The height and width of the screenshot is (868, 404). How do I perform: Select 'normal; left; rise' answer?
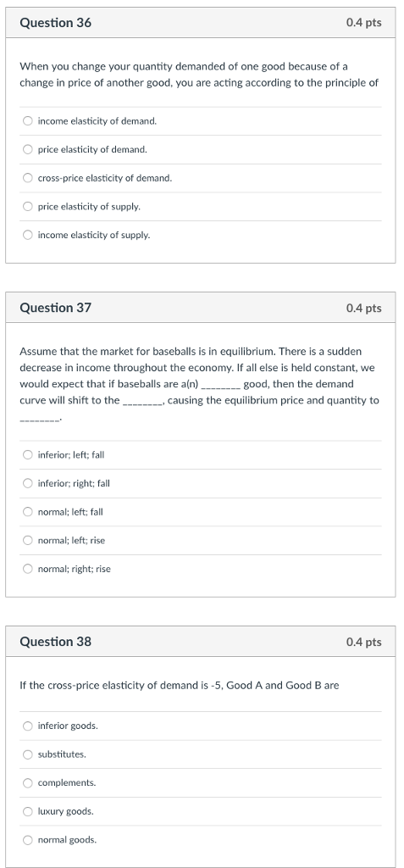coord(28,540)
